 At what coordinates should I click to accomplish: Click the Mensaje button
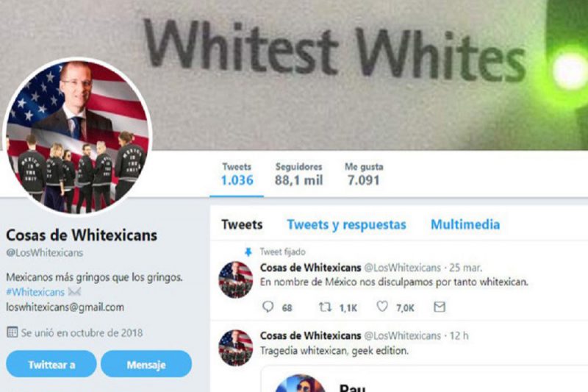(146, 364)
